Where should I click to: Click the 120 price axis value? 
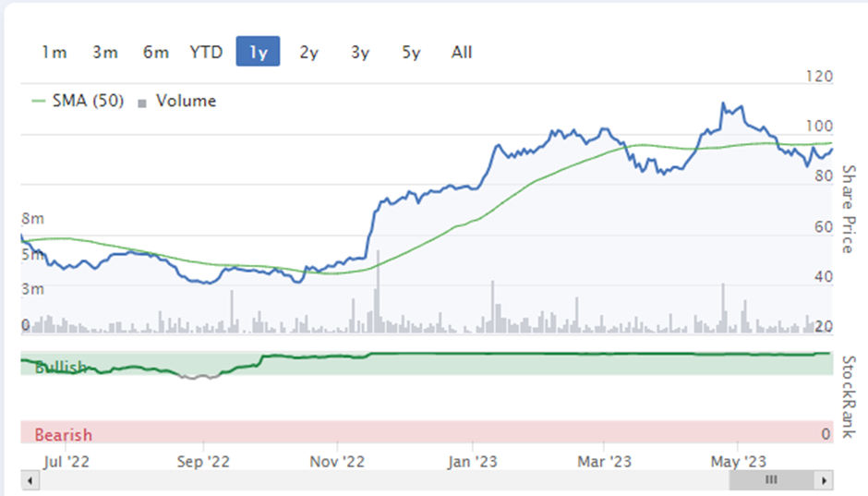[x=819, y=77]
